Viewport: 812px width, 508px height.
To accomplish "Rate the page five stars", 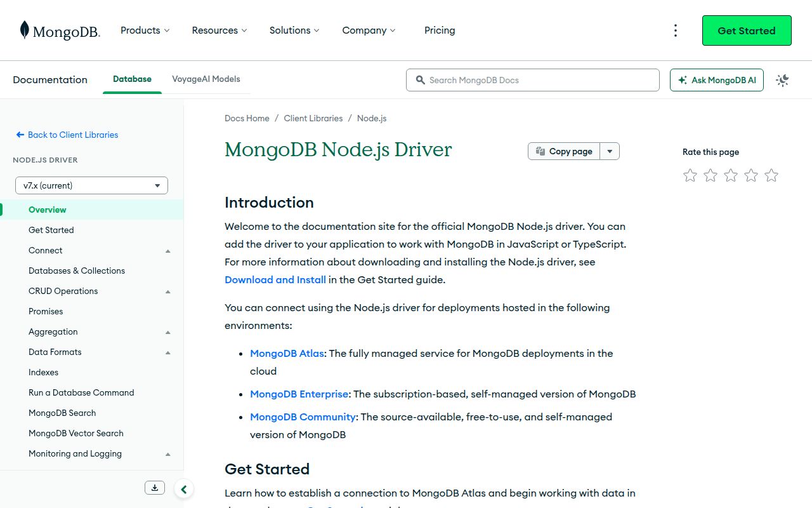I will click(x=771, y=175).
